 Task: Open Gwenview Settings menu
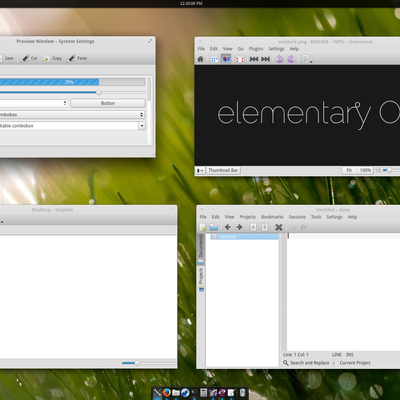[276, 49]
